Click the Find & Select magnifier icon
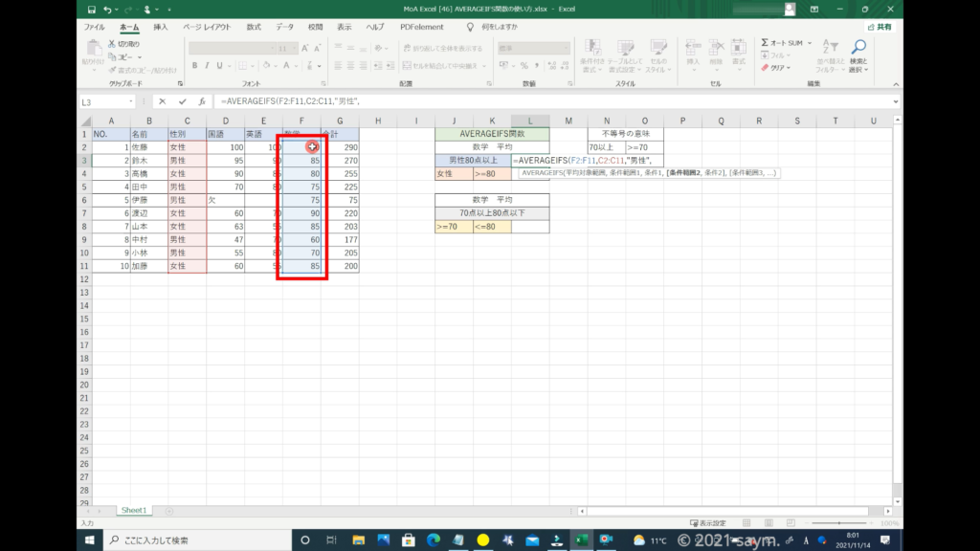 point(858,49)
